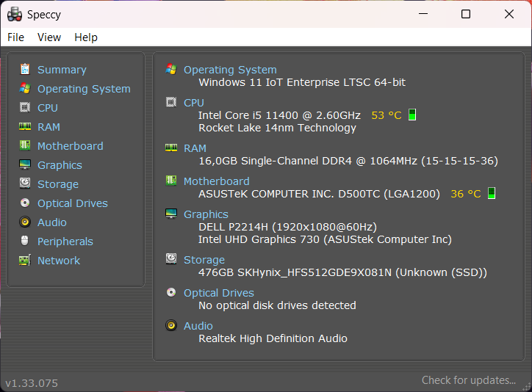
Task: Click the RAM stick icon in sidebar
Action: coord(25,127)
